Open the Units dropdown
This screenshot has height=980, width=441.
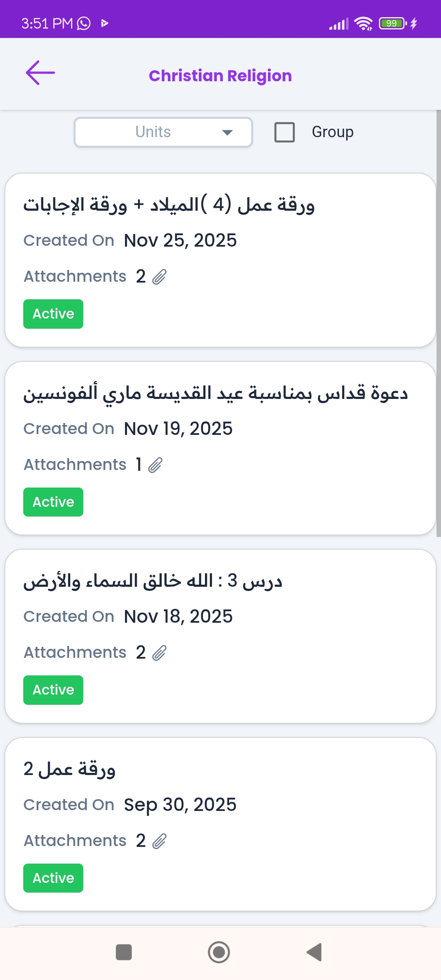[163, 132]
